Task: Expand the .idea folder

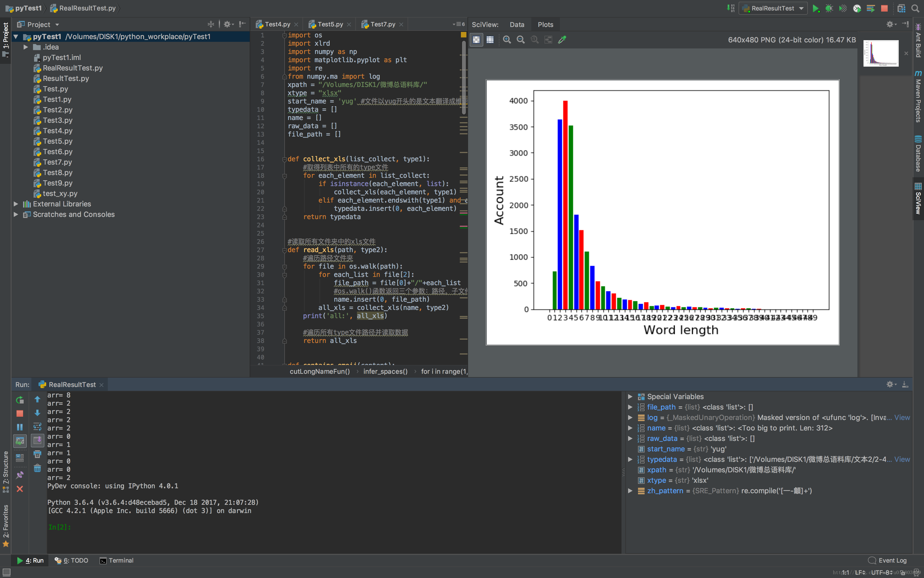Action: pyautogui.click(x=26, y=47)
